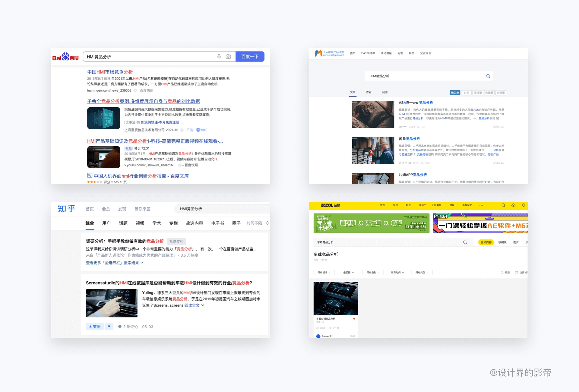Open 中国HMI市场竞争分析 result link

pos(110,72)
